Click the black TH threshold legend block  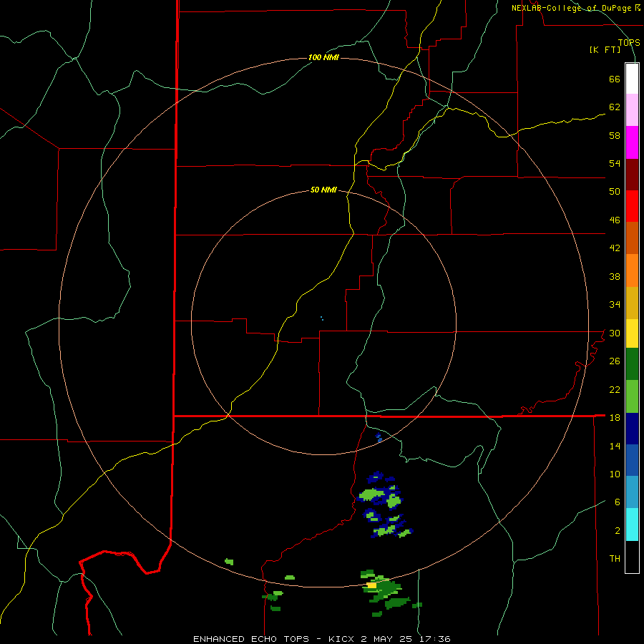point(632,557)
